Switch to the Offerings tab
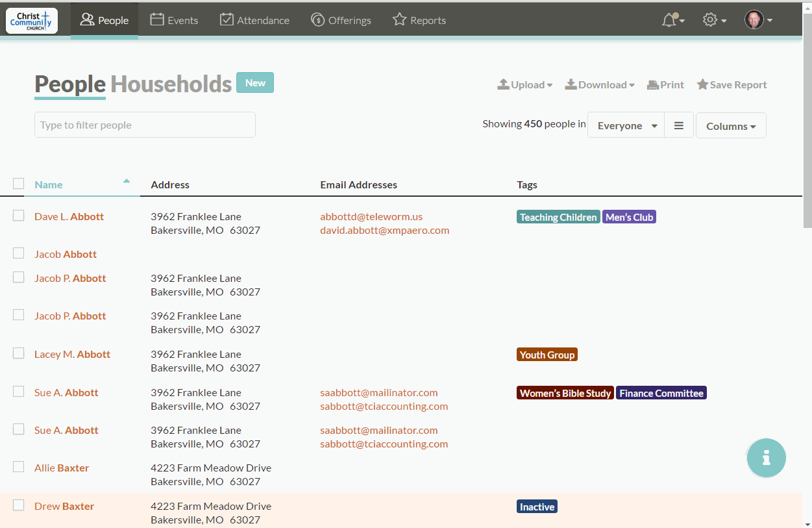 point(341,20)
